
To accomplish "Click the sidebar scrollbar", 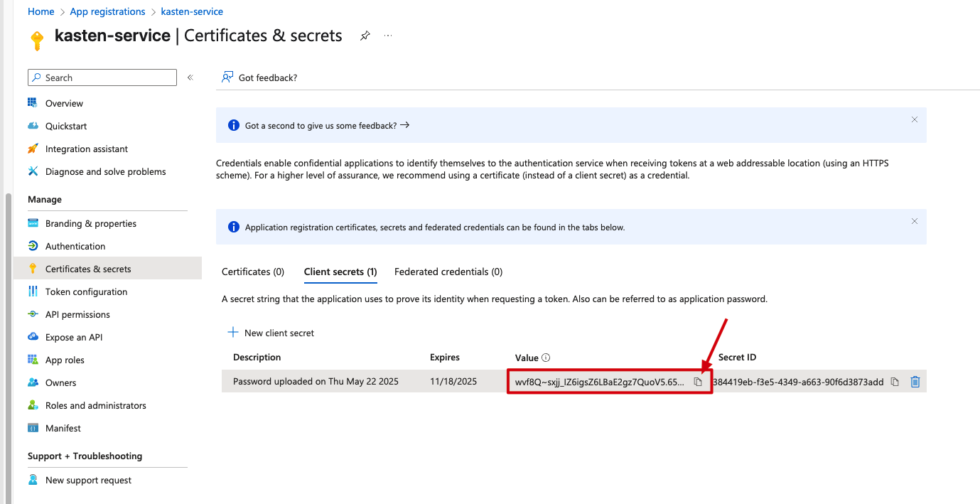I will click(x=8, y=347).
